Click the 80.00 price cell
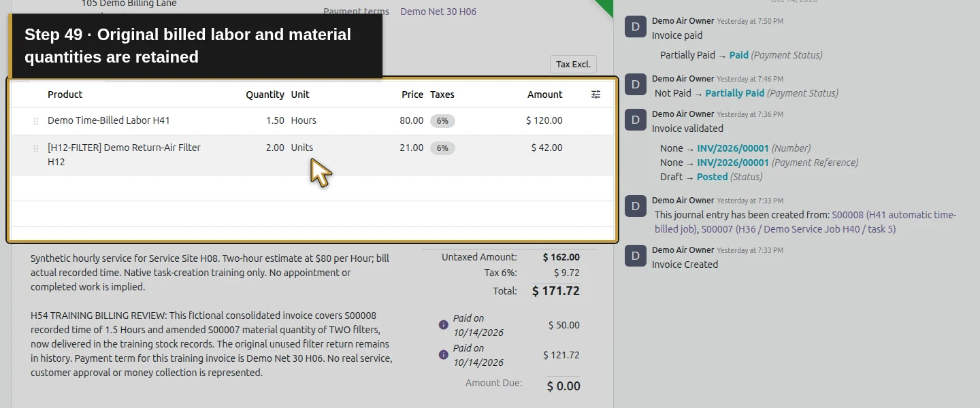Screen dimensions: 980x408 point(411,120)
